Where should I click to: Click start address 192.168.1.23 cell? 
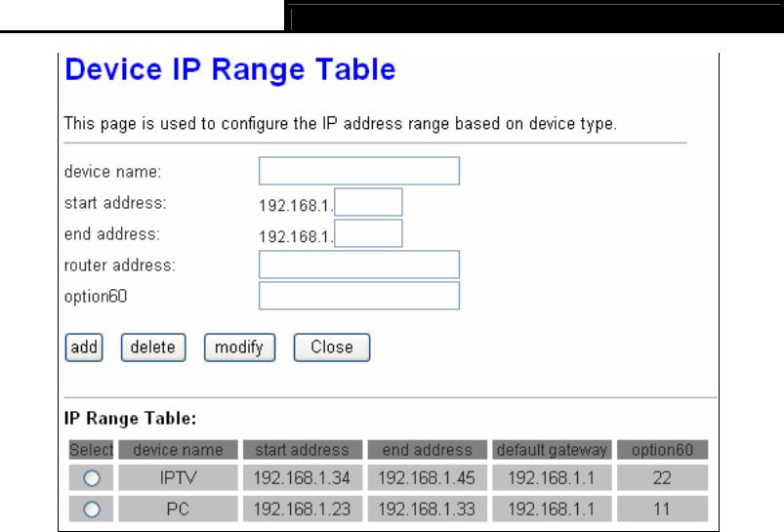(303, 509)
